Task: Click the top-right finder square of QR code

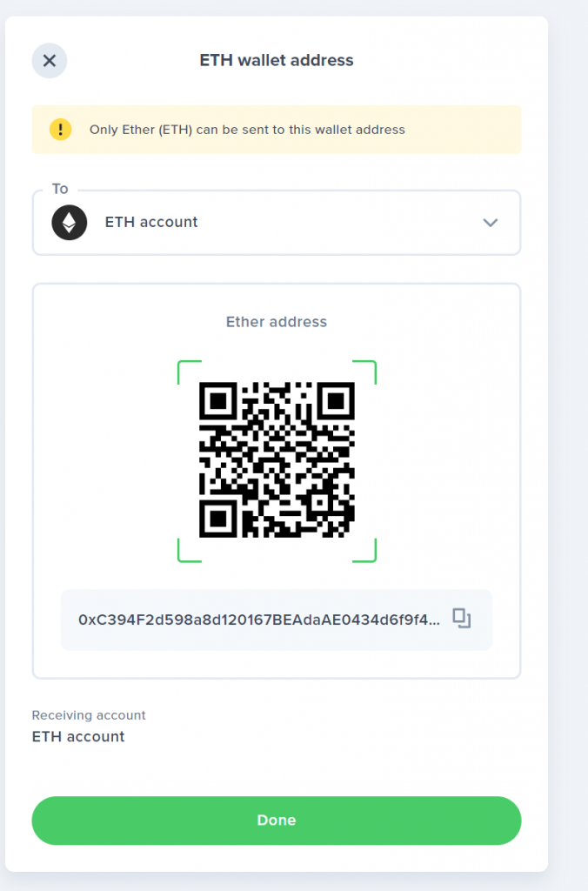Action: pos(336,401)
